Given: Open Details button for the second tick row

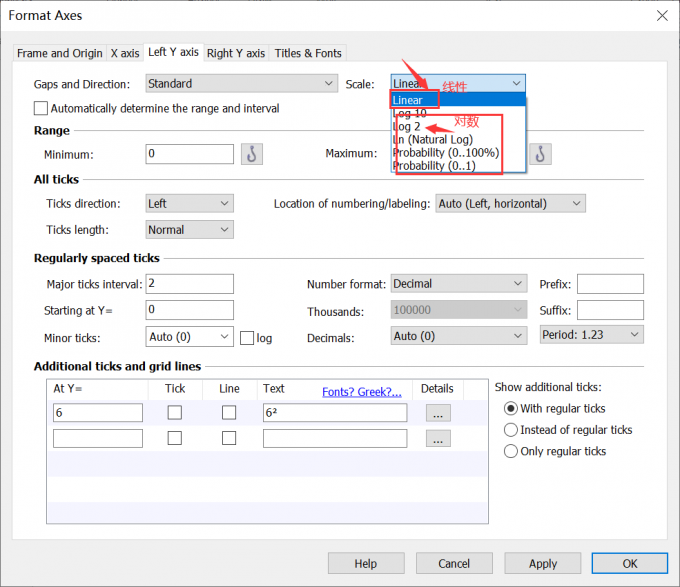Looking at the screenshot, I should click(440, 438).
